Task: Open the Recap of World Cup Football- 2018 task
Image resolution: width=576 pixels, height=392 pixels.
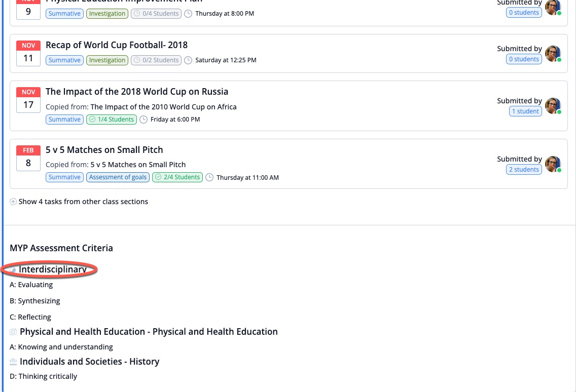Action: coord(117,45)
